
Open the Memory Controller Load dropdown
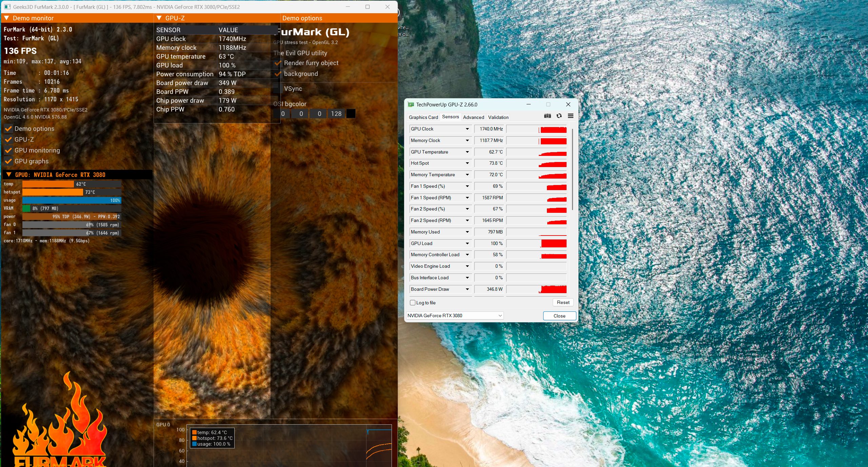click(467, 255)
